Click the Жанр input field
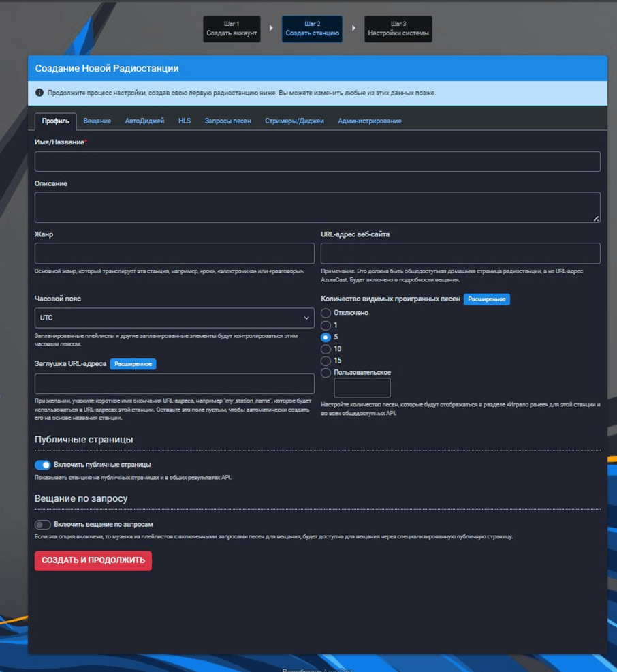This screenshot has width=617, height=672. pyautogui.click(x=174, y=253)
